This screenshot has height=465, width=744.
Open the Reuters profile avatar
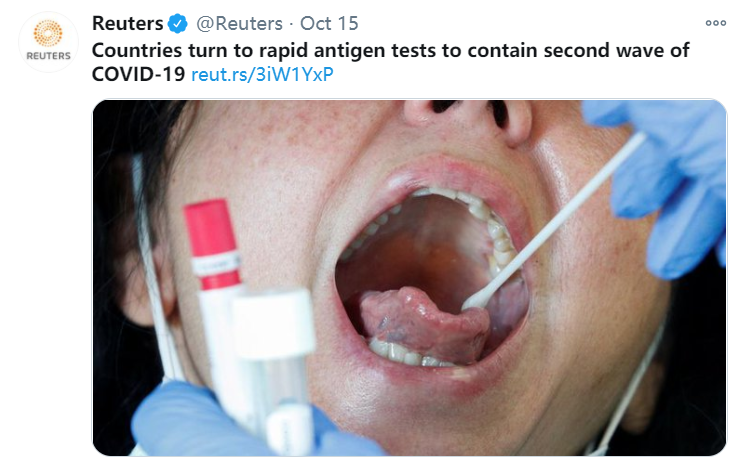(48, 42)
